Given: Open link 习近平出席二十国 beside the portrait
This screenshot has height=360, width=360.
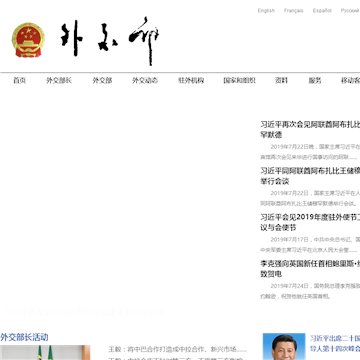Looking at the screenshot, I should [335, 344].
